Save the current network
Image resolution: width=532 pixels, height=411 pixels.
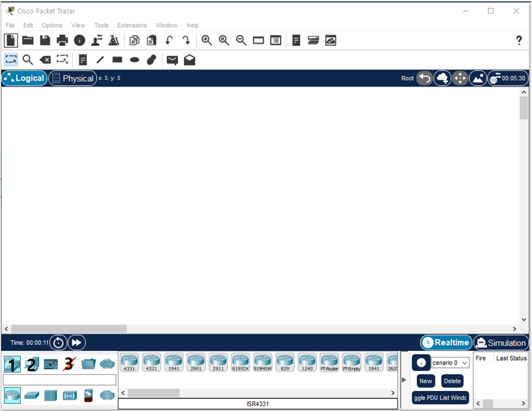point(44,41)
